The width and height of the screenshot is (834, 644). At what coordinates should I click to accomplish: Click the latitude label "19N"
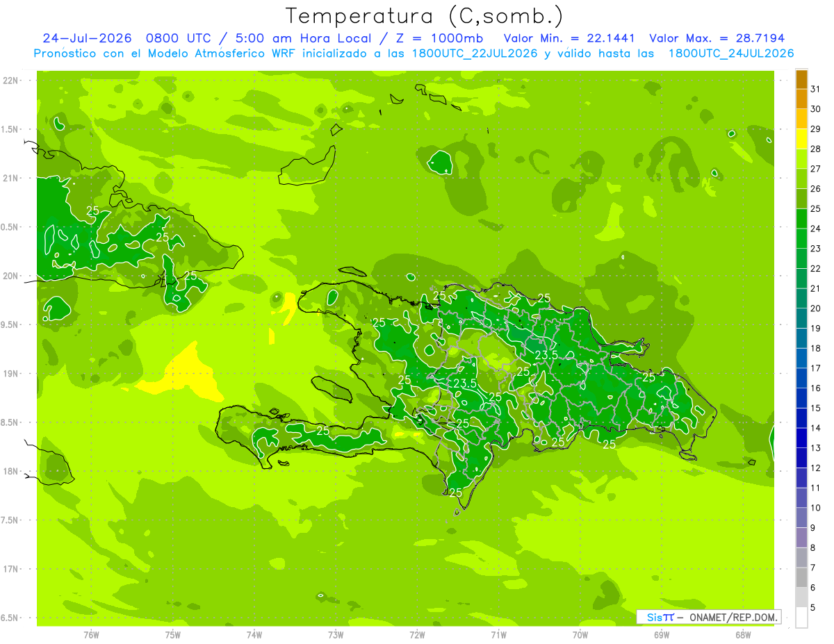pyautogui.click(x=11, y=374)
